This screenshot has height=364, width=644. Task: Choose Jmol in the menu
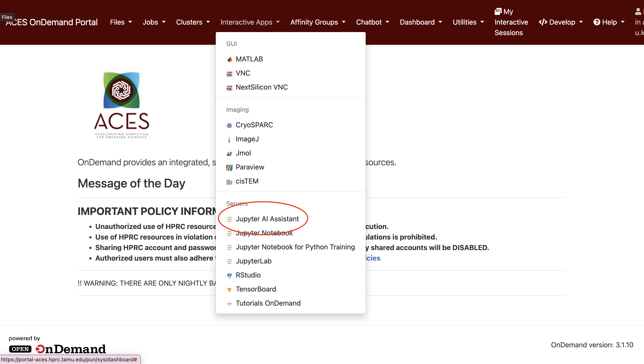point(290,153)
